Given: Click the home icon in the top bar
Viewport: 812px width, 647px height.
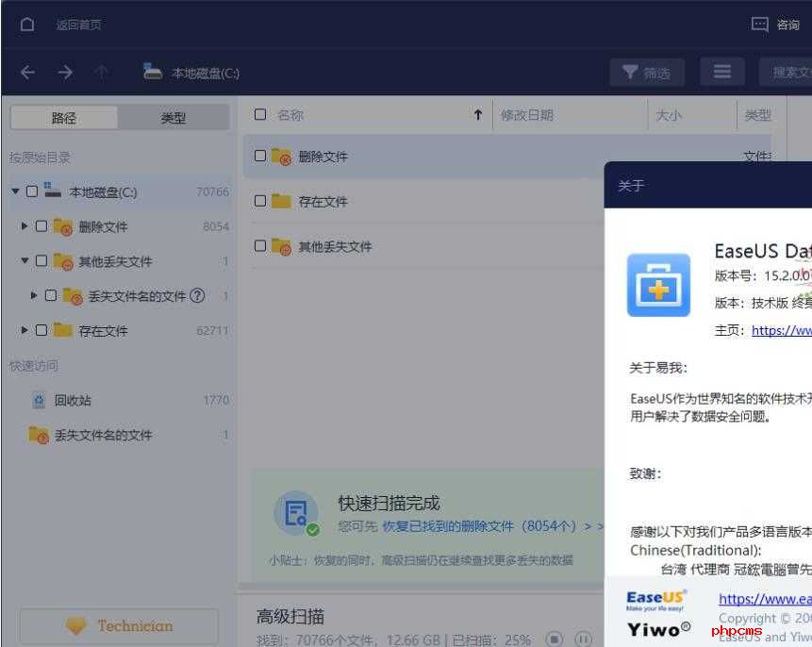Looking at the screenshot, I should coord(27,25).
